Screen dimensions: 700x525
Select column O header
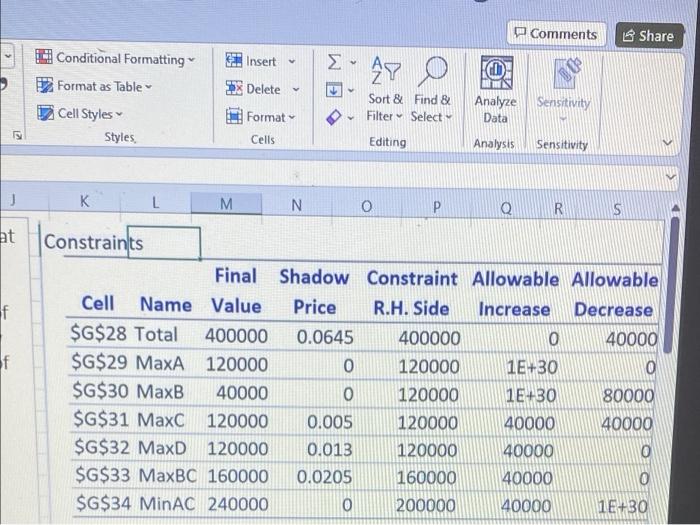click(367, 206)
